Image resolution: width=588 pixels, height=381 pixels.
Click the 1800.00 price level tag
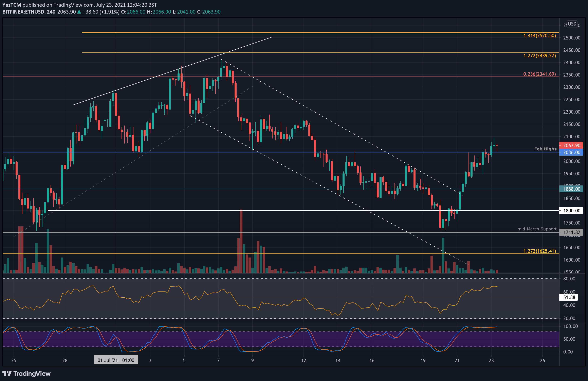point(571,211)
